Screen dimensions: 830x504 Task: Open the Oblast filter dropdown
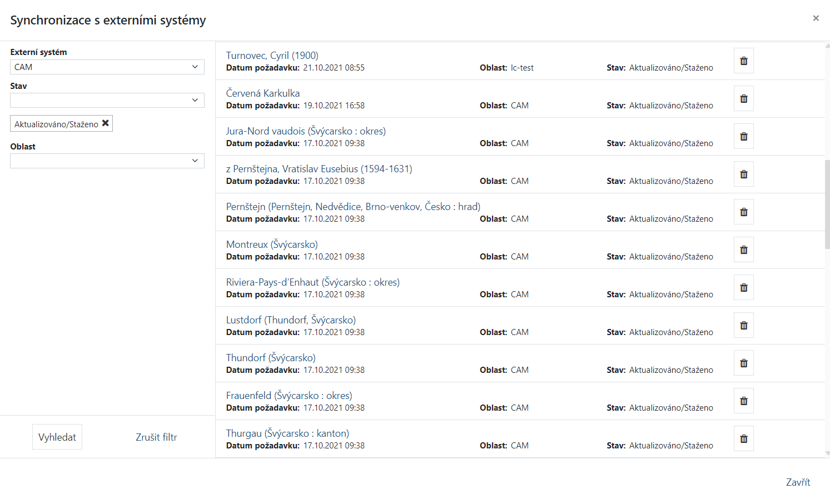[107, 161]
